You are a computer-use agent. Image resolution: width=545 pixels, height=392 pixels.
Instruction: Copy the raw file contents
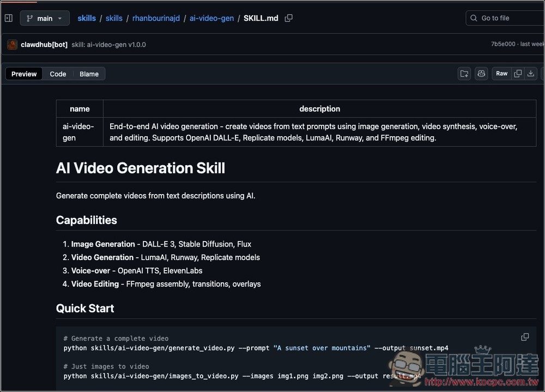tap(518, 73)
